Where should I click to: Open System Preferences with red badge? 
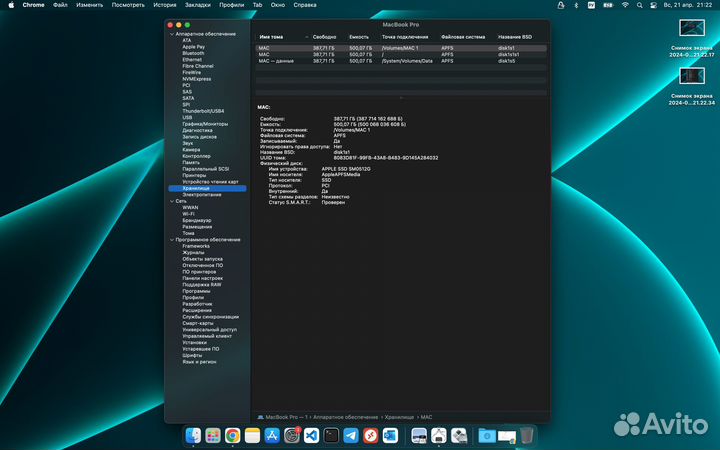(x=292, y=435)
